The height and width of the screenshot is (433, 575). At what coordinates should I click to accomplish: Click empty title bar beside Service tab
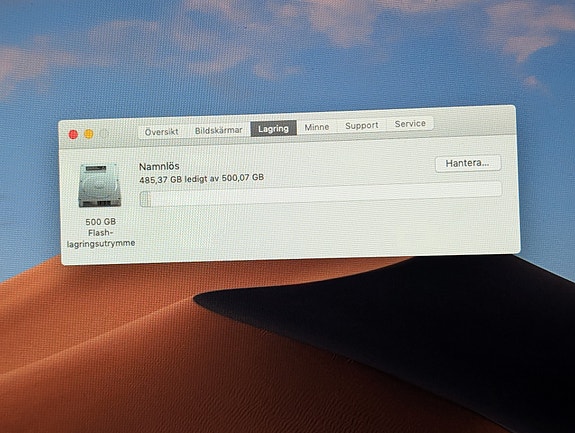(473, 121)
